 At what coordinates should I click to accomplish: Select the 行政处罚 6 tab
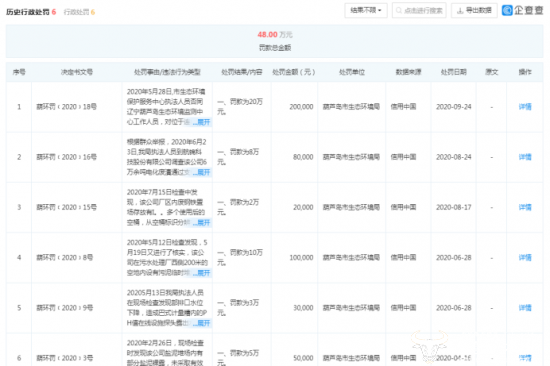tap(79, 12)
